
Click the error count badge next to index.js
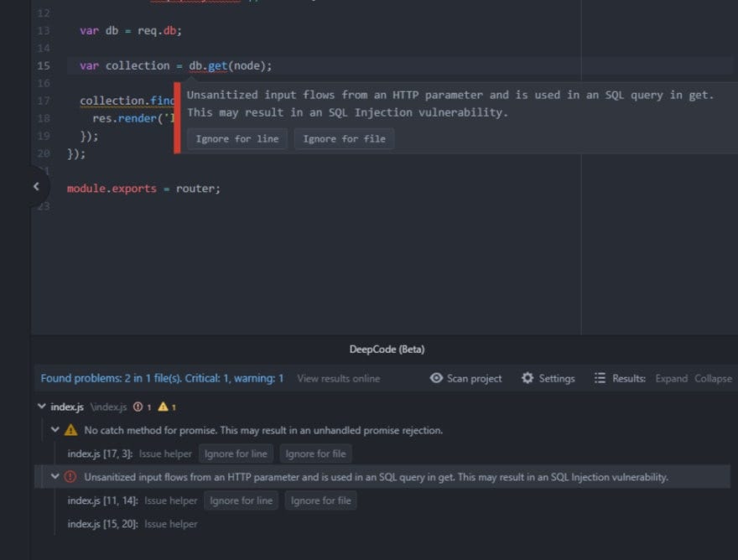[138, 407]
